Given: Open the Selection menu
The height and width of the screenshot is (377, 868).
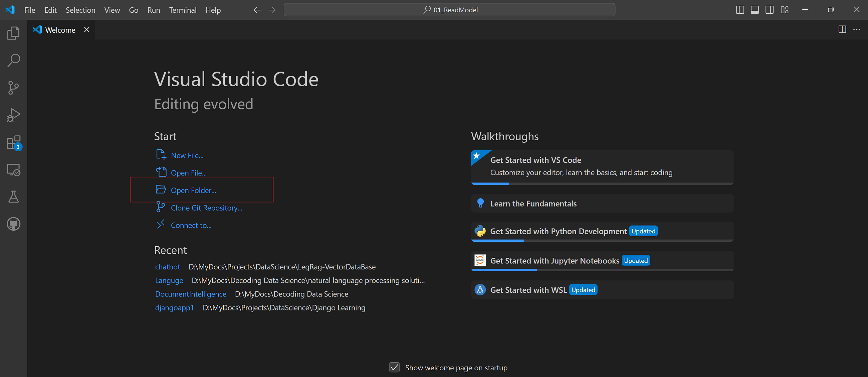Looking at the screenshot, I should pos(80,10).
